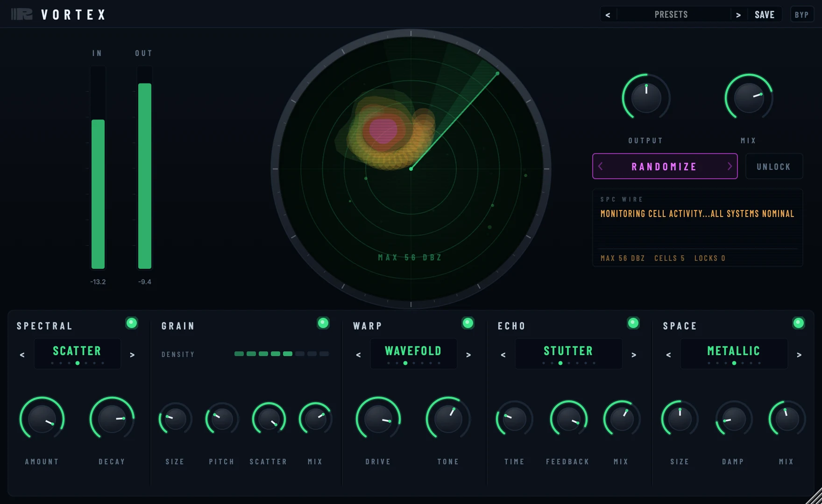The height and width of the screenshot is (504, 822).
Task: Toggle the SPACE section power LED
Action: (x=799, y=323)
